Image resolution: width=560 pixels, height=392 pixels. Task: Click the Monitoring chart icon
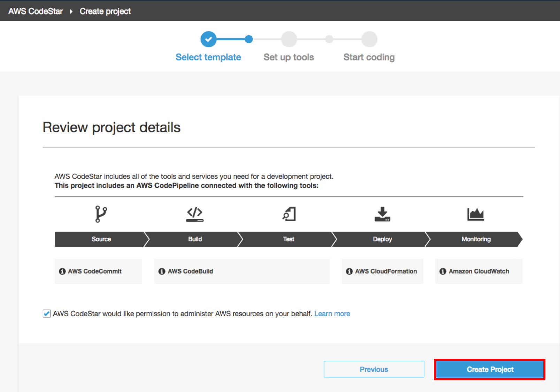pos(476,214)
